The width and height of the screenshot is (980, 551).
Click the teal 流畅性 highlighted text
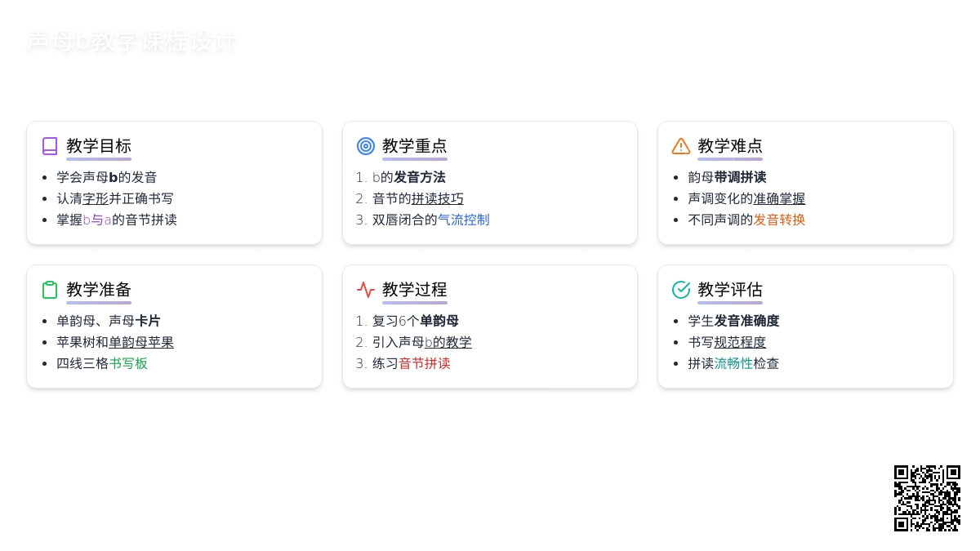[733, 363]
